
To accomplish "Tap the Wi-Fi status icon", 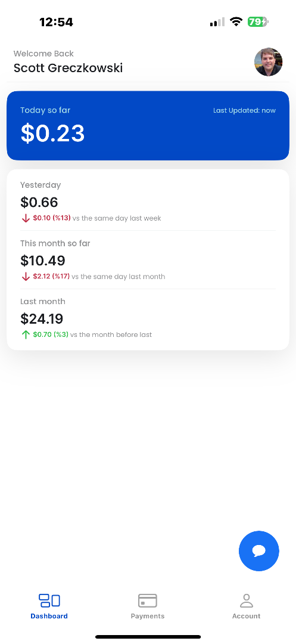I will 236,22.
